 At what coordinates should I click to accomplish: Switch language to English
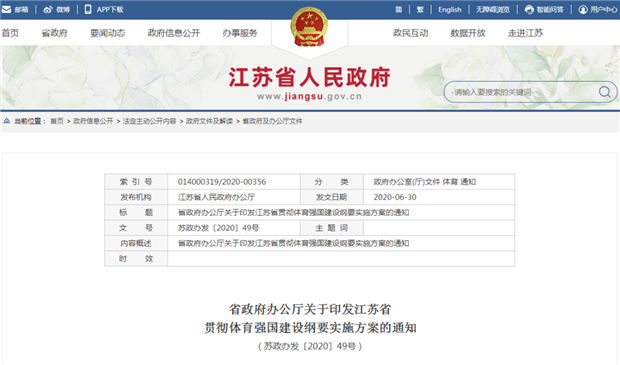click(450, 9)
